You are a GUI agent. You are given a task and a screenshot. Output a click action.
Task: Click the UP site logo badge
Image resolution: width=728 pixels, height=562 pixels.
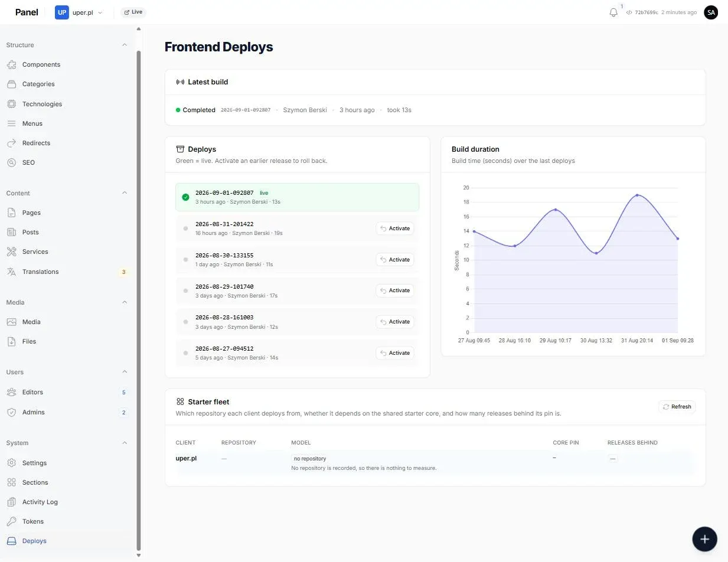coord(62,12)
